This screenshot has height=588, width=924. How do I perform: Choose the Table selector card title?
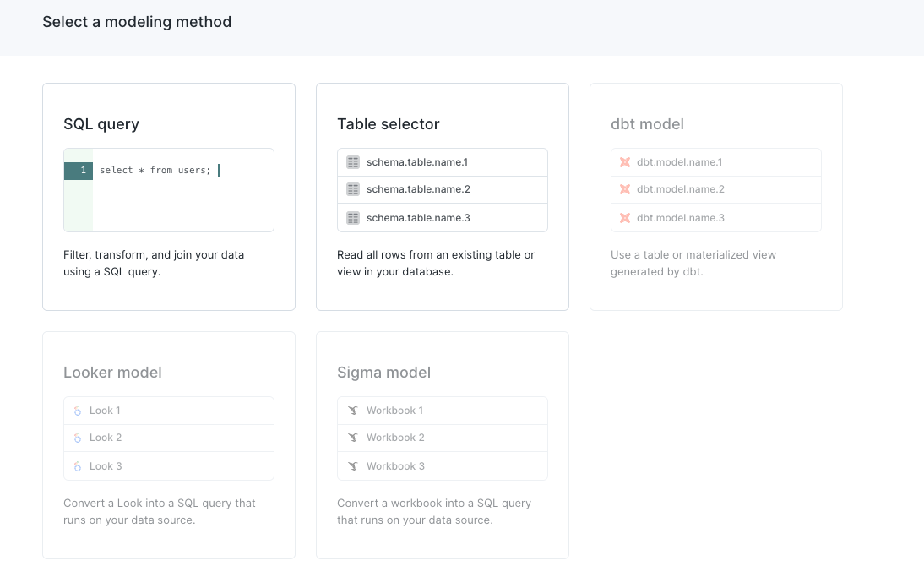[389, 124]
